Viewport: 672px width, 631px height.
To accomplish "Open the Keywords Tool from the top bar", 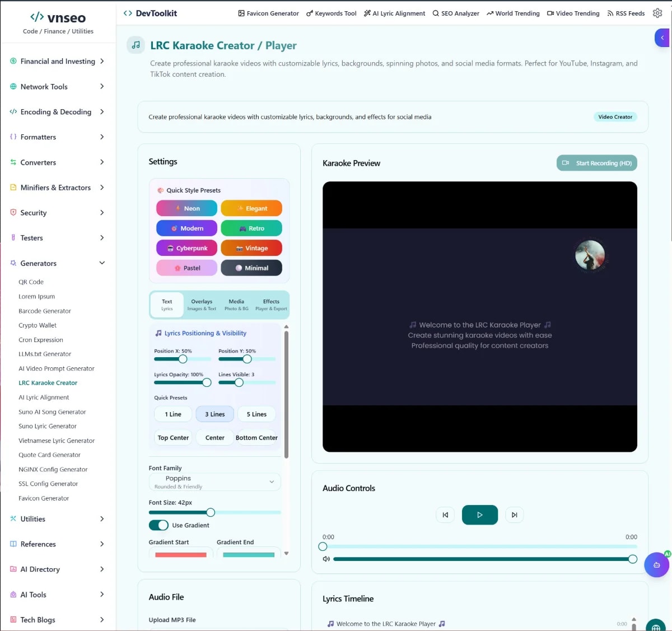I will click(331, 13).
